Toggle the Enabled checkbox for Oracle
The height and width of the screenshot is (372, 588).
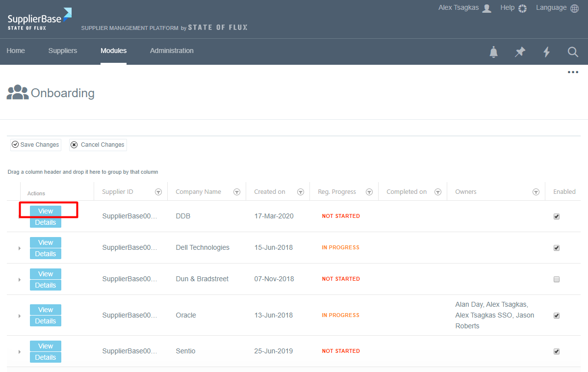coord(557,316)
